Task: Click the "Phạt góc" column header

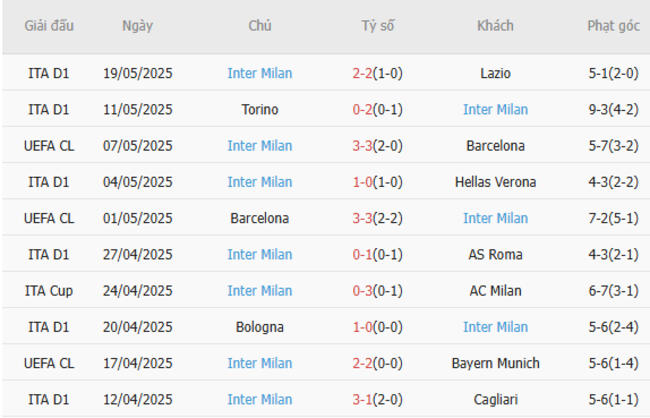Action: (x=614, y=26)
